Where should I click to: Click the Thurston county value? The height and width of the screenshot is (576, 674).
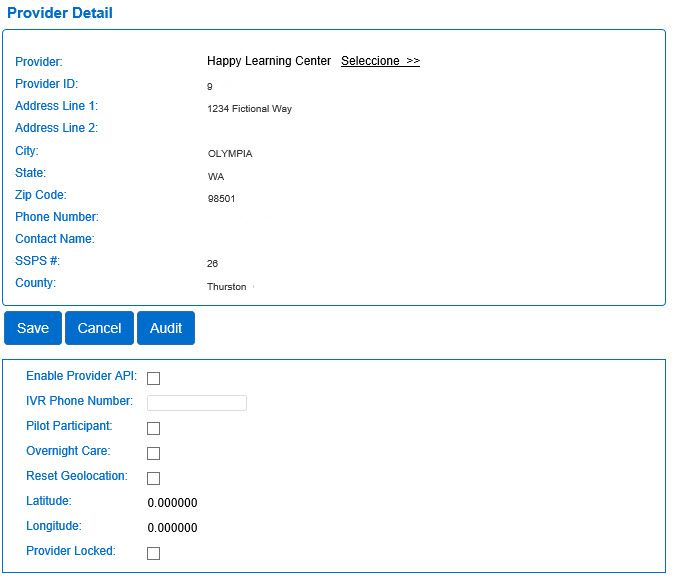tap(226, 287)
